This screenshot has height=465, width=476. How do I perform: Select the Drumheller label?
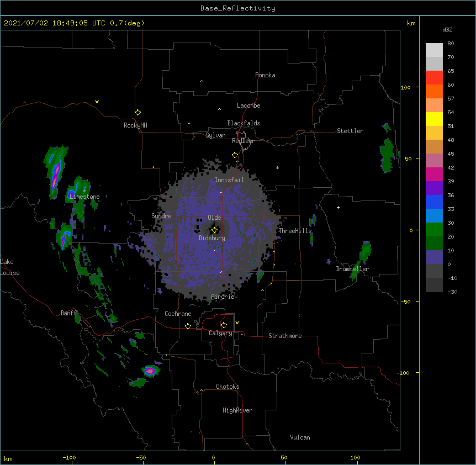pos(352,269)
